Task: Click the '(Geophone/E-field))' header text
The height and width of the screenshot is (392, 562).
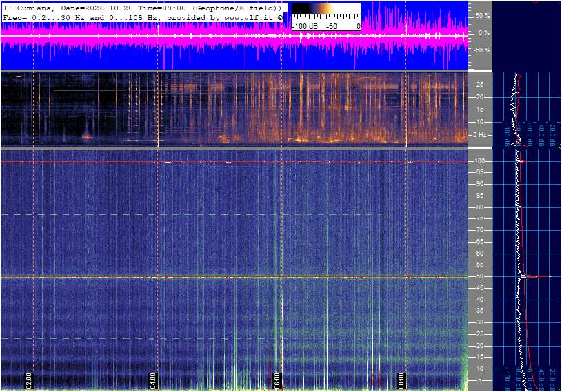Action: pos(237,8)
